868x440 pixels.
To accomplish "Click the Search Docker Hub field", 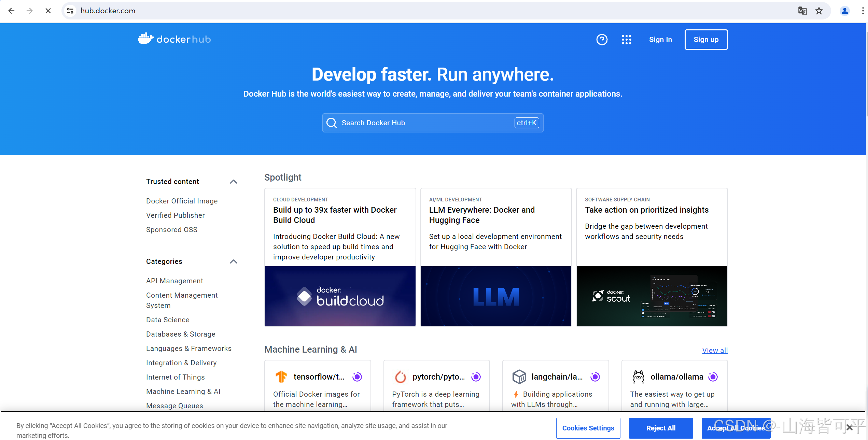I will (x=433, y=123).
